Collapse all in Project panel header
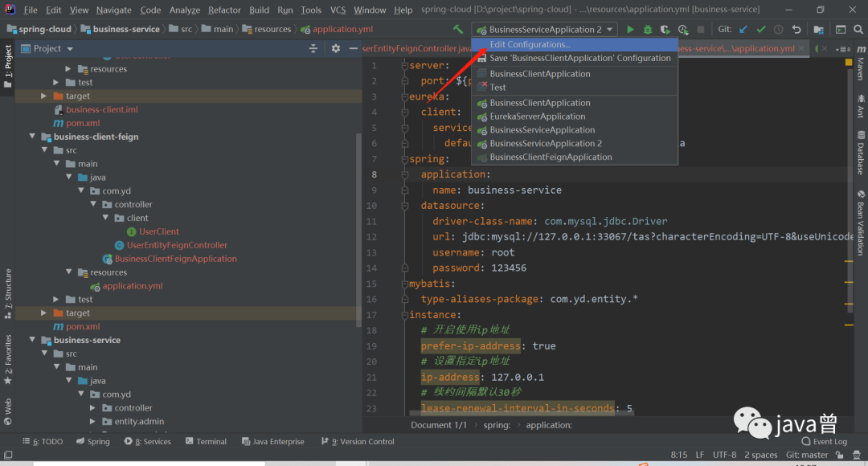 (x=313, y=49)
